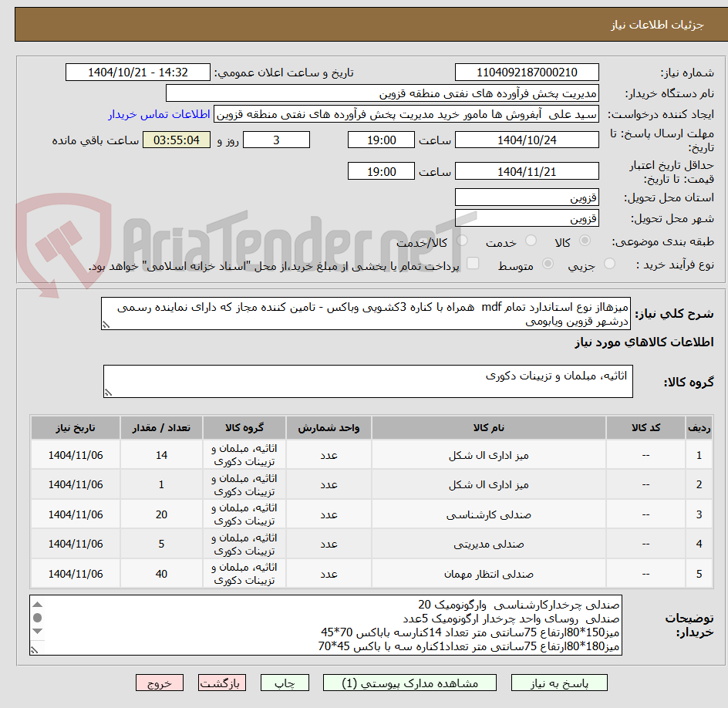Toggle the treasury documents payment checkbox
This screenshot has width=728, height=708.
[473, 263]
